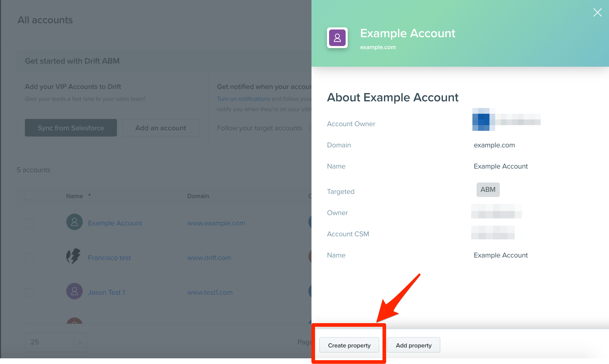Click the Domain column header

coord(198,196)
